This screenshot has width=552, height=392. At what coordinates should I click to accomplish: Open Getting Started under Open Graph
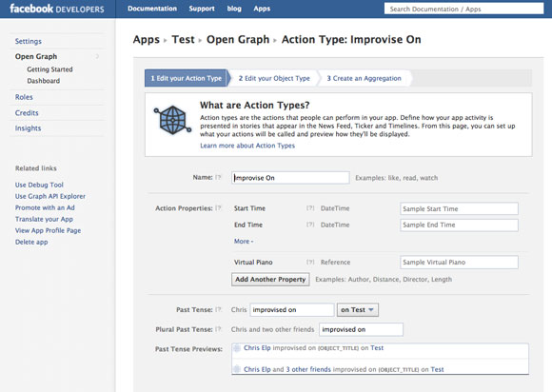point(49,69)
